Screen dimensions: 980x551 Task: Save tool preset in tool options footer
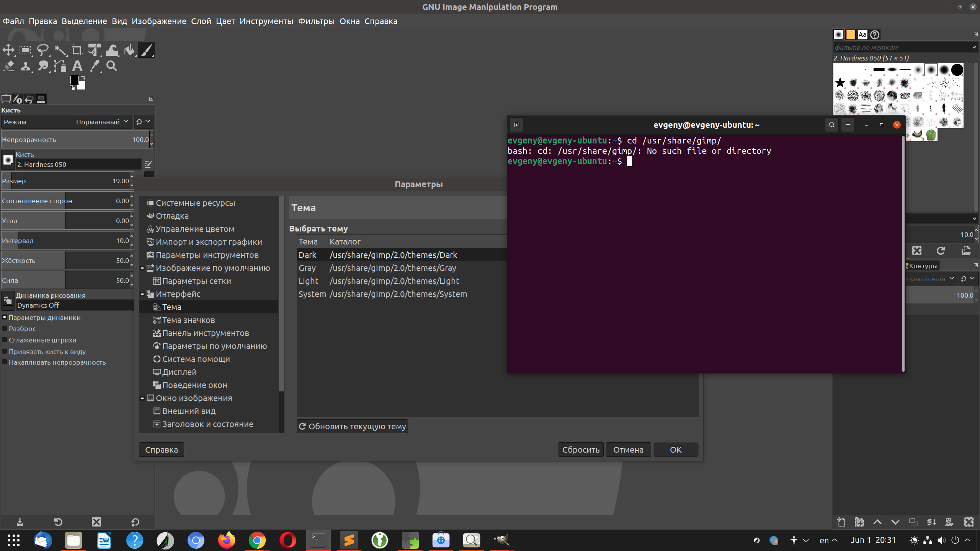[x=20, y=522]
